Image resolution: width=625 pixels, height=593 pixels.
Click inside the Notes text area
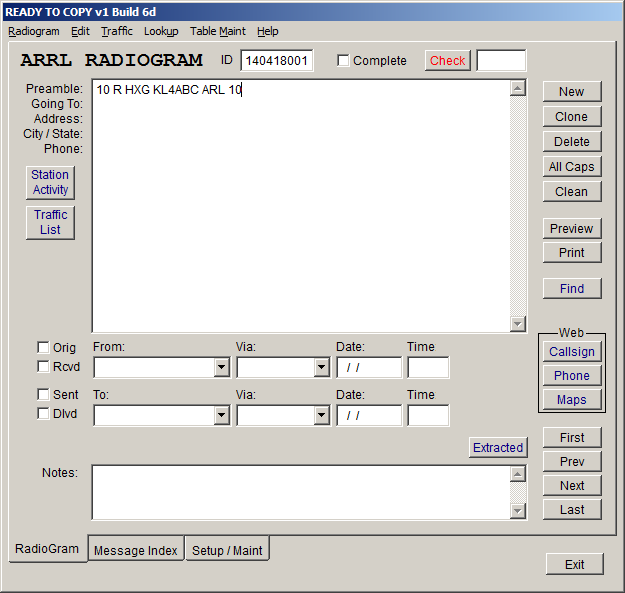point(301,492)
